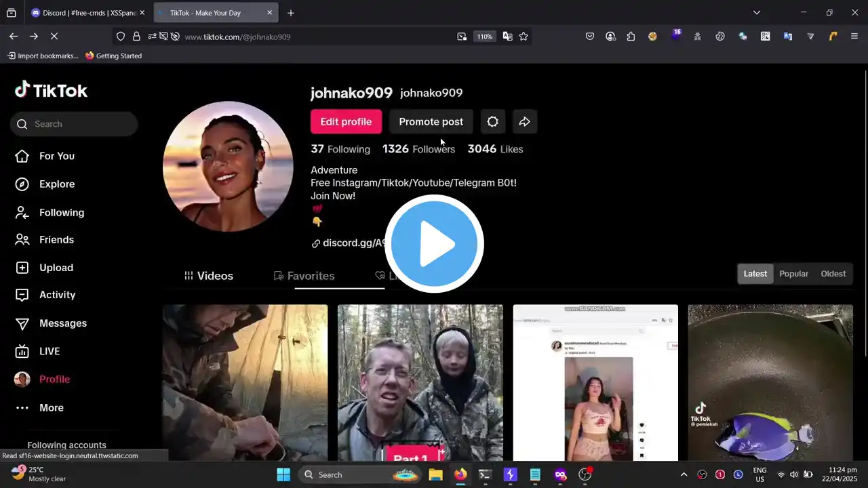Sort videos by Latest
The image size is (868, 488).
click(x=755, y=274)
